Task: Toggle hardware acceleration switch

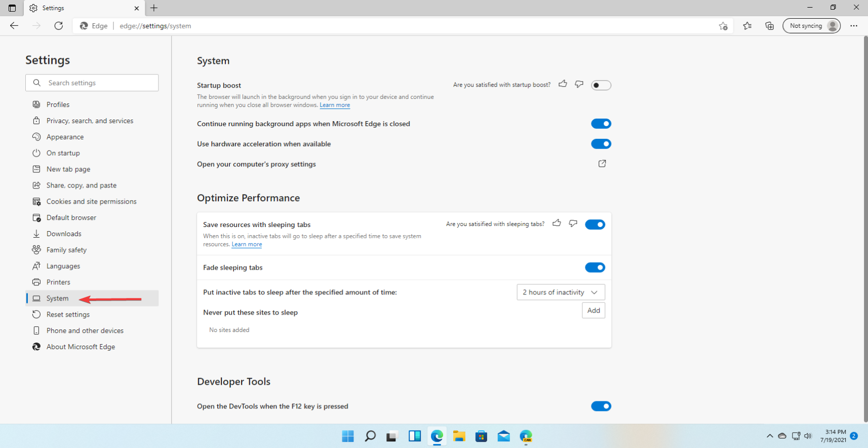Action: click(x=601, y=144)
